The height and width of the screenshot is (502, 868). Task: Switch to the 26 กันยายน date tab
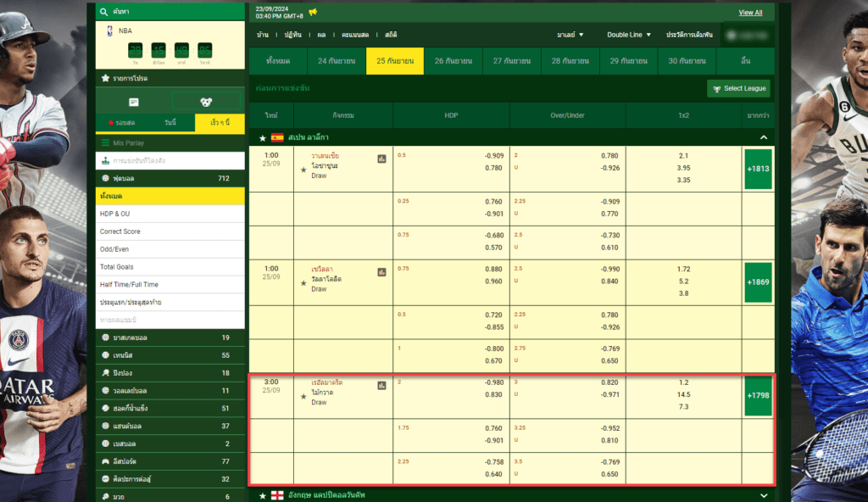pyautogui.click(x=453, y=61)
